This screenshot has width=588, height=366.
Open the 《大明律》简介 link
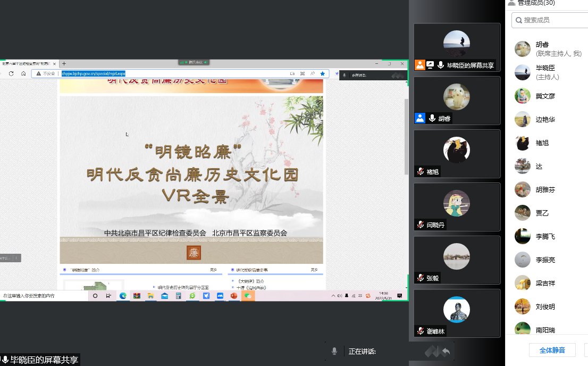[251, 281]
